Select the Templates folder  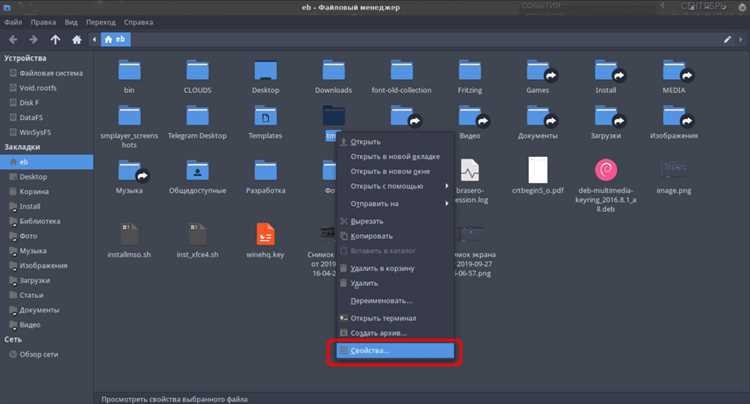coord(265,122)
